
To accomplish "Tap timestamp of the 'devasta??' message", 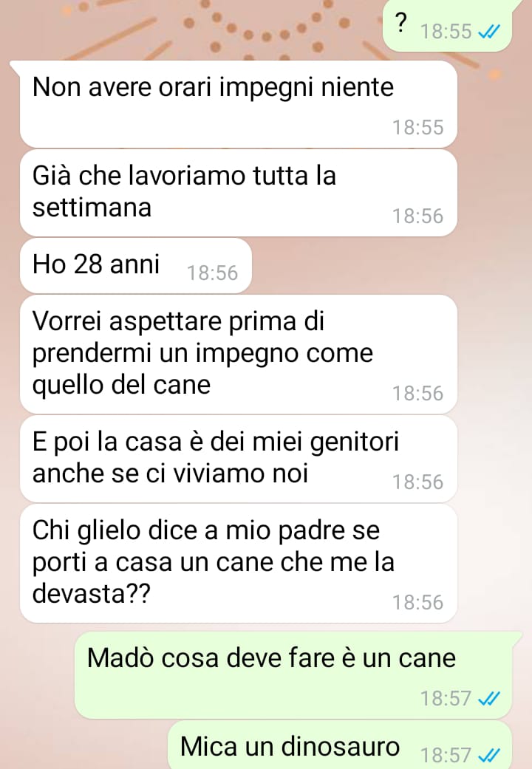I will tap(417, 602).
